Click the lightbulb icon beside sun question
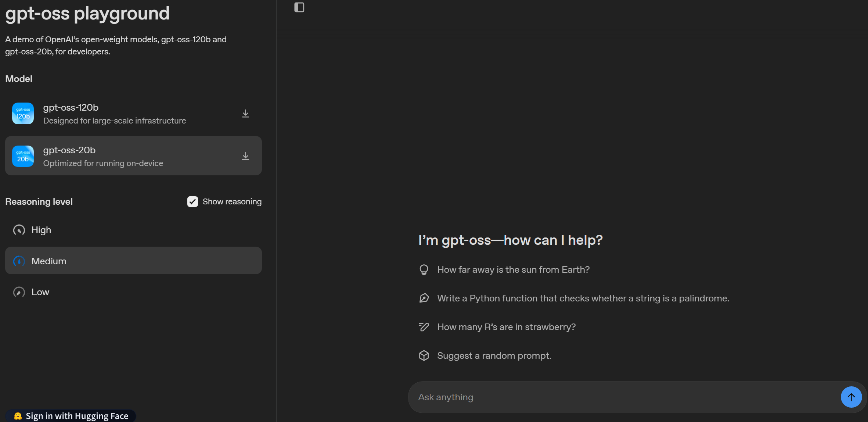Screen dimensions: 868x422 click(424, 270)
